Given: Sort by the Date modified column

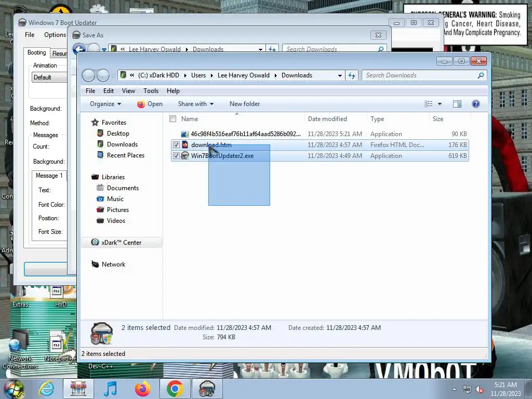Looking at the screenshot, I should (x=335, y=119).
